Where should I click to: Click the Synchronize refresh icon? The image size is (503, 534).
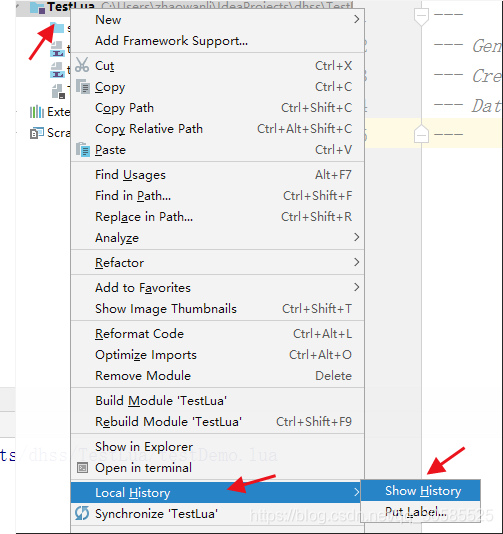click(82, 513)
